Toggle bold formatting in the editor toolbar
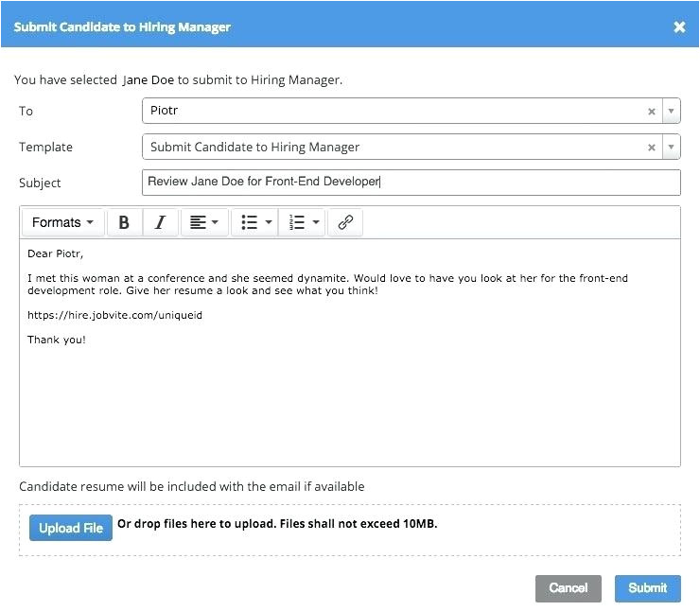Viewport: 700px width, 611px height. [124, 222]
